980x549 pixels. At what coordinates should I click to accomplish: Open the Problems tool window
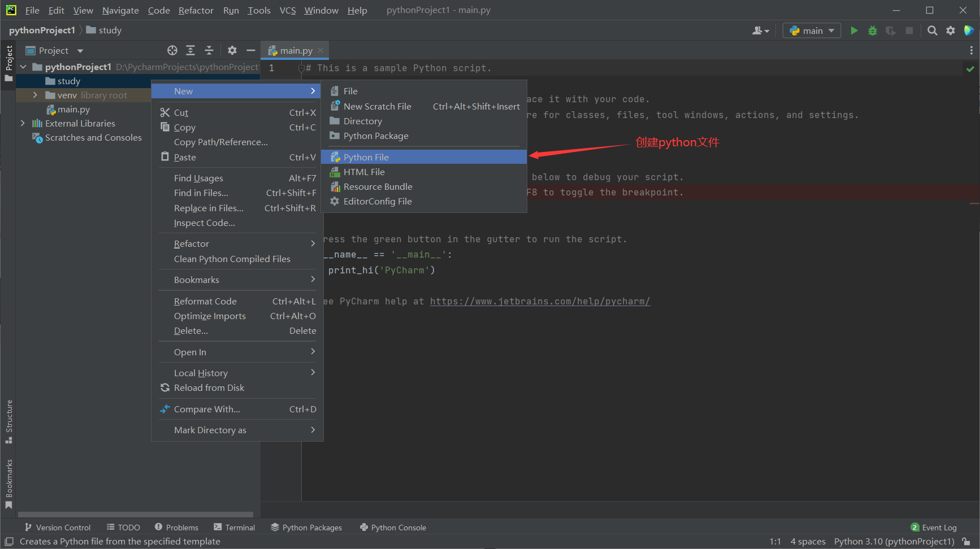[x=176, y=528]
